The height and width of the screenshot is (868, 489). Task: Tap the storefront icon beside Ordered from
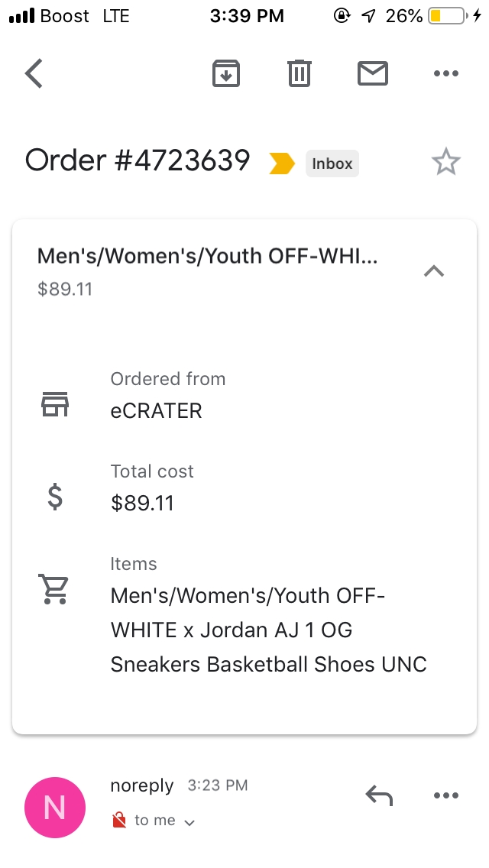pyautogui.click(x=55, y=403)
